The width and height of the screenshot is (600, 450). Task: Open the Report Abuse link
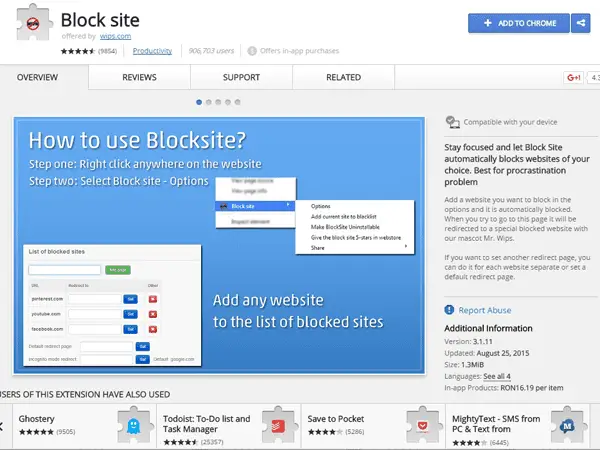tap(485, 310)
